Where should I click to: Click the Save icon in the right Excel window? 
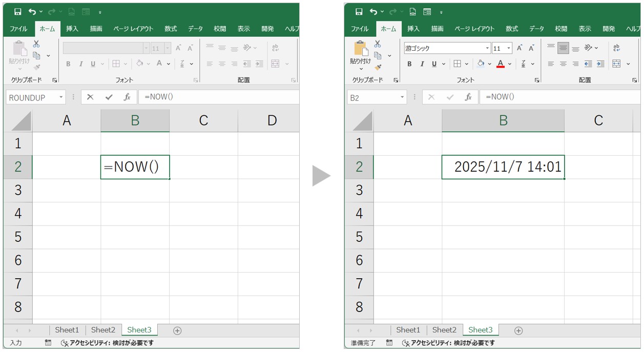[359, 12]
